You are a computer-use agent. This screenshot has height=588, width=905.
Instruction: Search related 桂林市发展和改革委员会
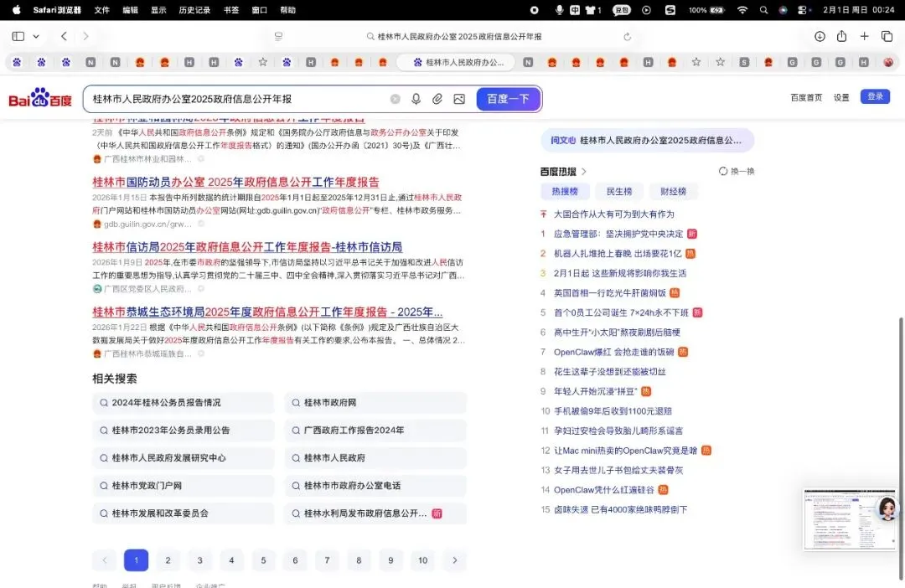click(x=183, y=513)
